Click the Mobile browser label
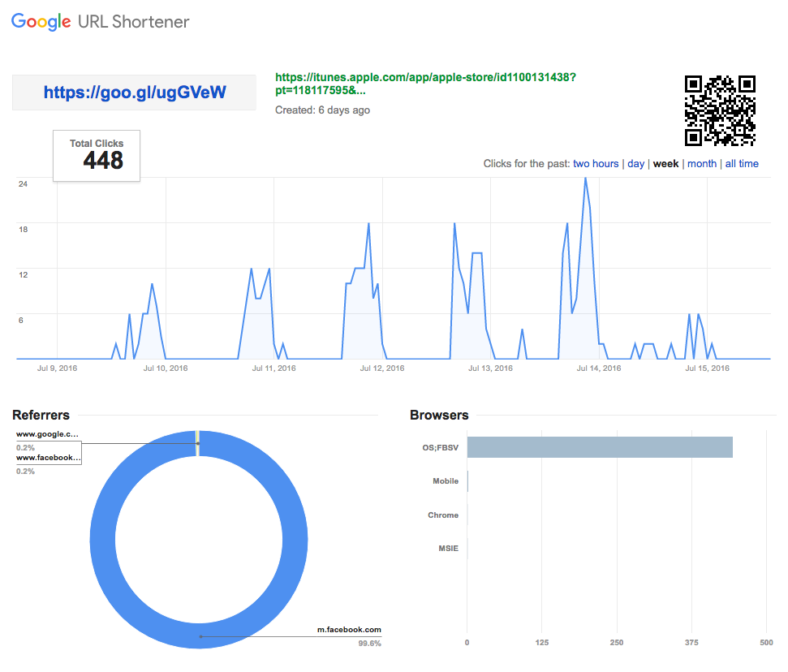 [x=446, y=481]
